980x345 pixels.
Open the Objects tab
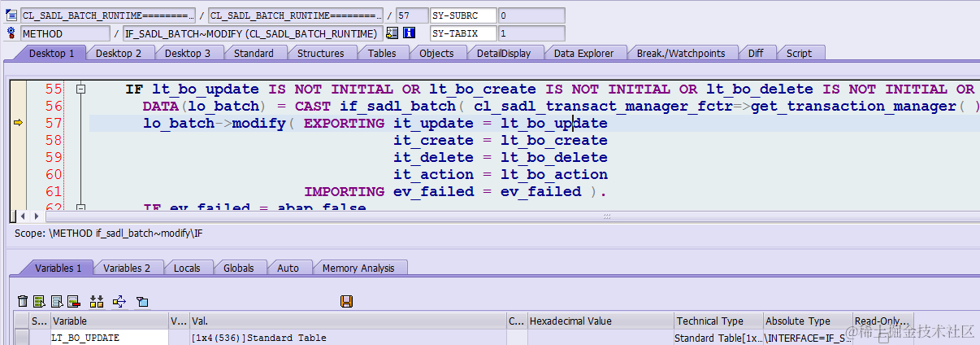click(436, 53)
